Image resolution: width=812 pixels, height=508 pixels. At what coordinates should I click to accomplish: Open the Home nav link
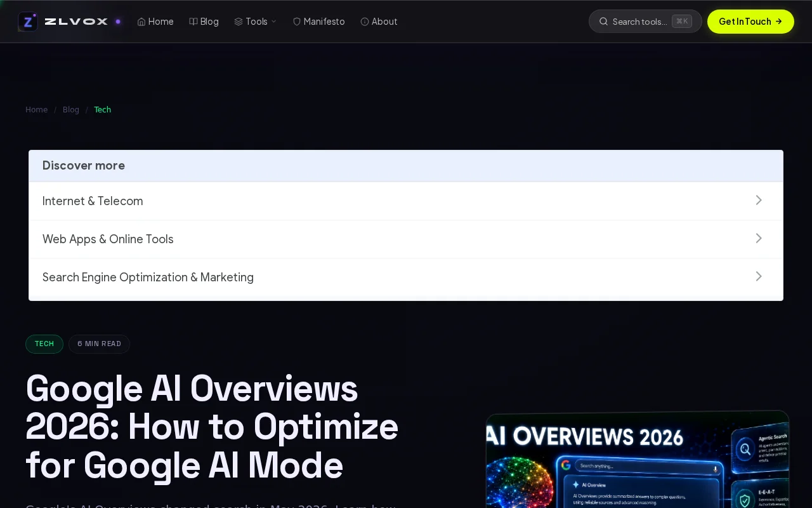coord(155,22)
